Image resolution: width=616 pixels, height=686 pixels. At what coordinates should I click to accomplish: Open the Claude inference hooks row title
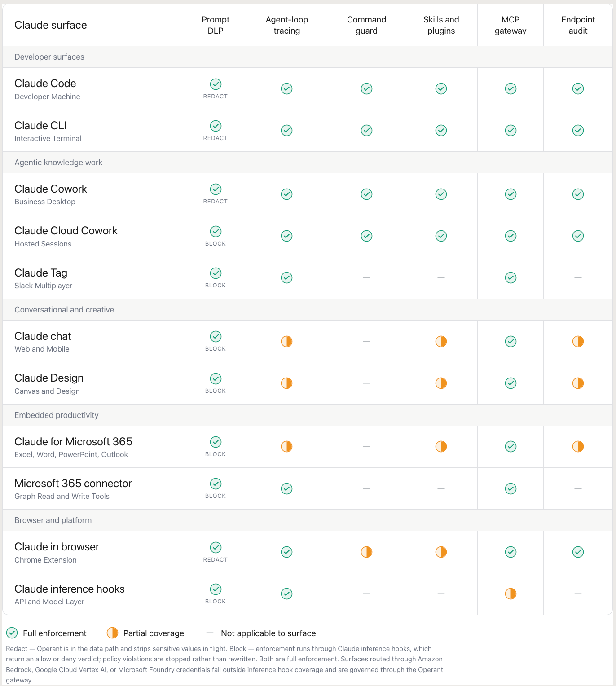pyautogui.click(x=70, y=589)
